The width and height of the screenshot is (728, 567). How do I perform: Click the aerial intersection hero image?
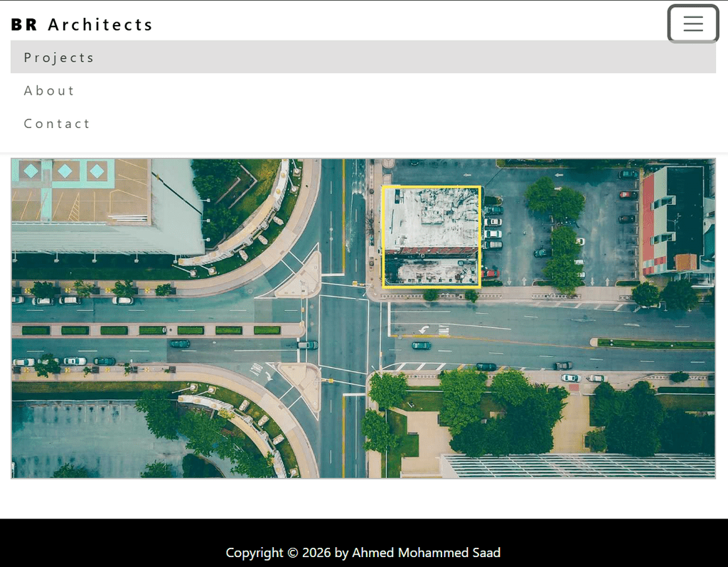pos(363,318)
